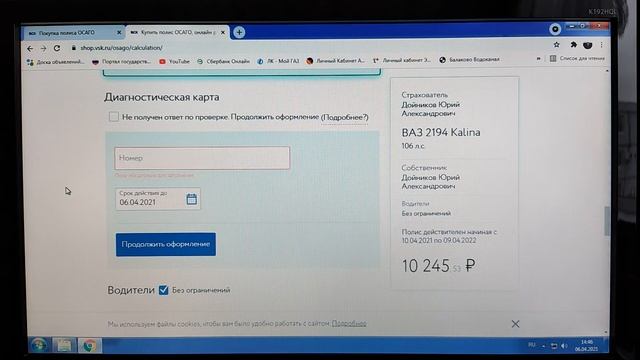Open new tab with plus button
The width and height of the screenshot is (640, 360).
point(239,32)
